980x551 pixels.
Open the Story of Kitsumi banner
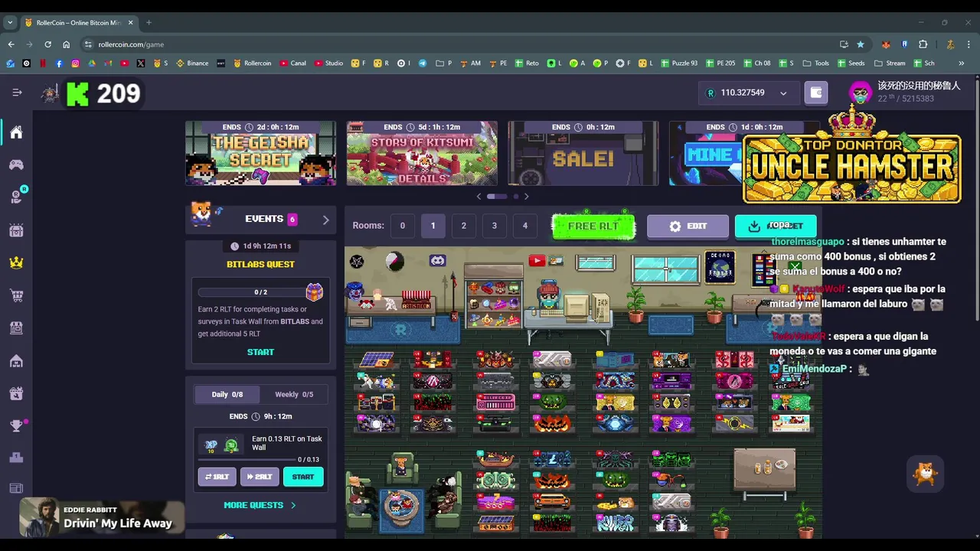pyautogui.click(x=422, y=153)
